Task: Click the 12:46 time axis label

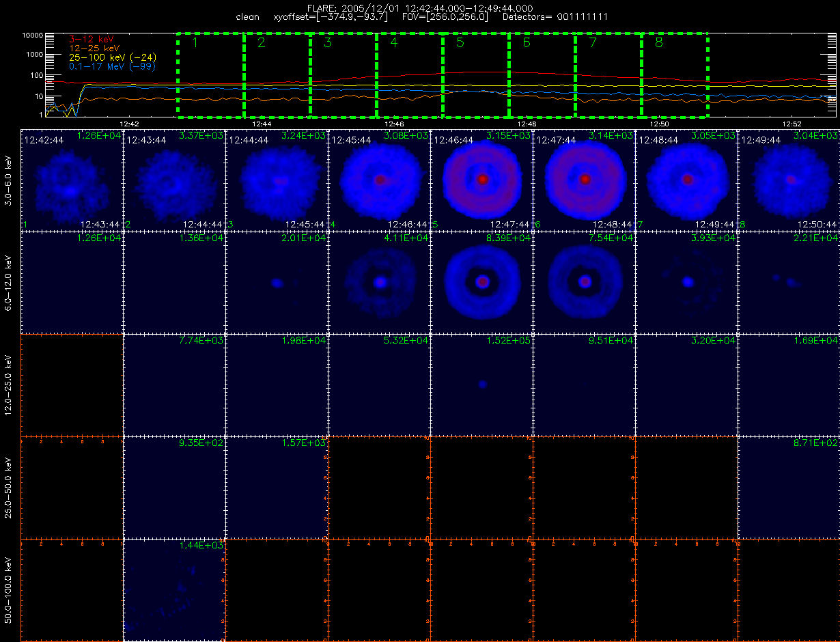Action: [394, 124]
